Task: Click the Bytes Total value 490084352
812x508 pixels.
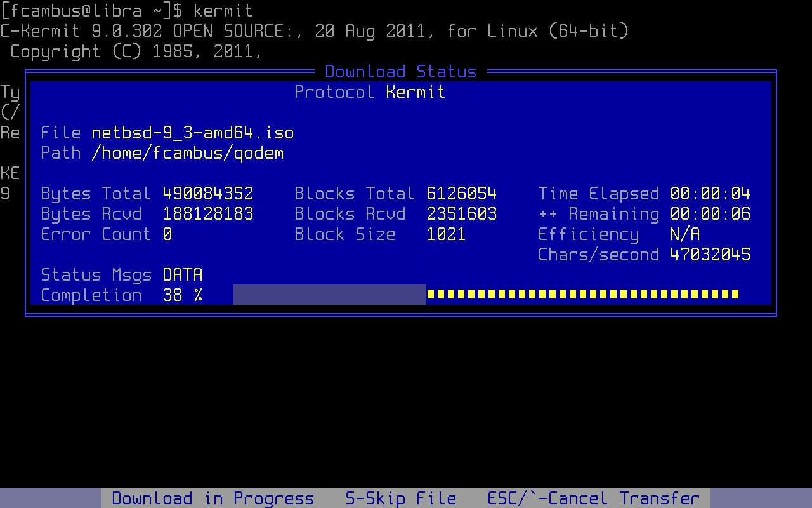Action: (x=208, y=194)
